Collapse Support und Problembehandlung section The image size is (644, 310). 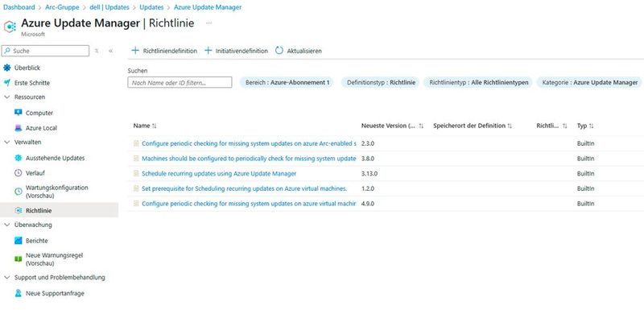pos(7,278)
